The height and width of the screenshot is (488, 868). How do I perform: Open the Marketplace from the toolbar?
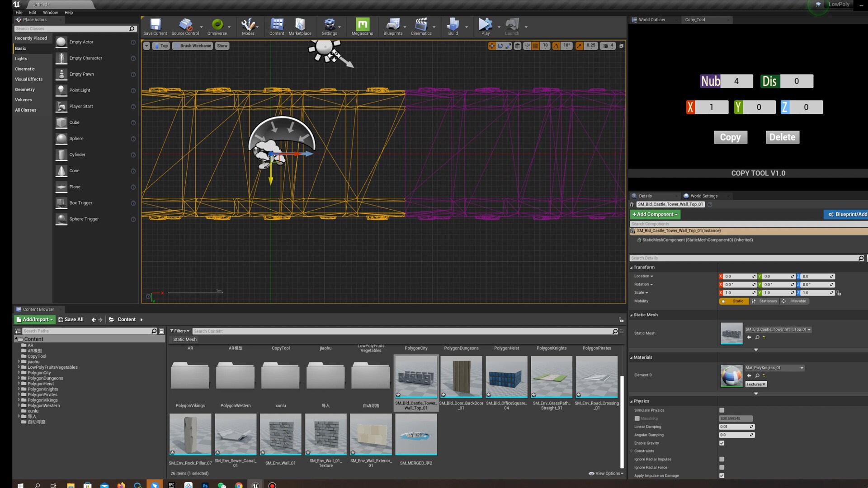pos(300,27)
